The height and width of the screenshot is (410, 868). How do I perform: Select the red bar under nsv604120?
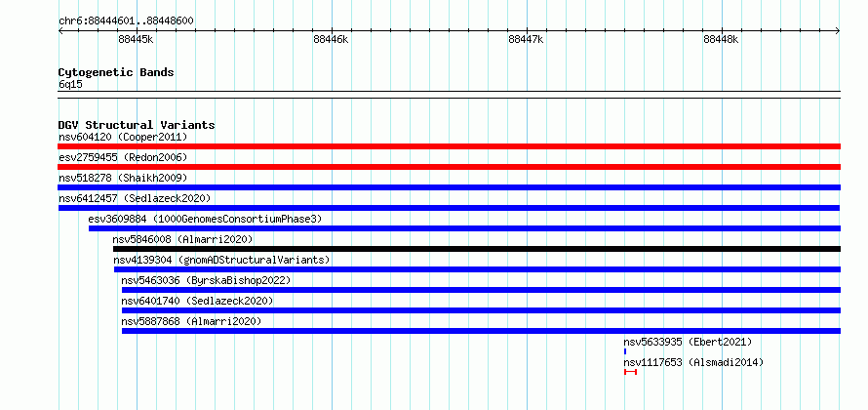tap(449, 146)
